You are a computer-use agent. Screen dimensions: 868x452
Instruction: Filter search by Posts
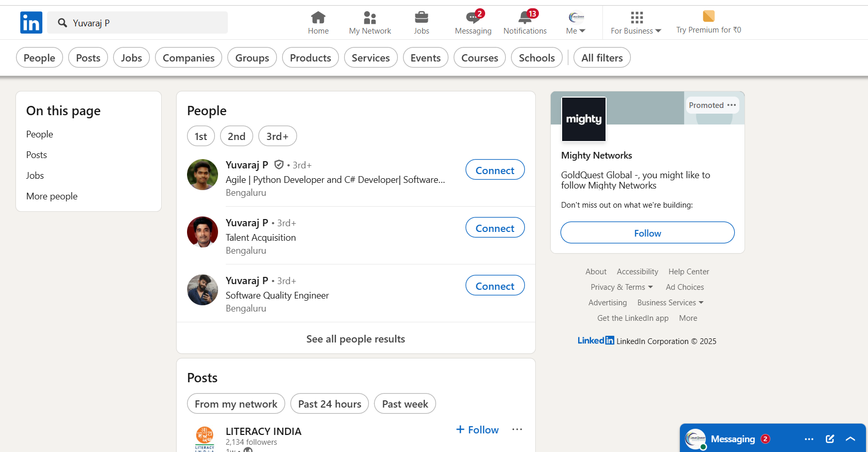88,58
